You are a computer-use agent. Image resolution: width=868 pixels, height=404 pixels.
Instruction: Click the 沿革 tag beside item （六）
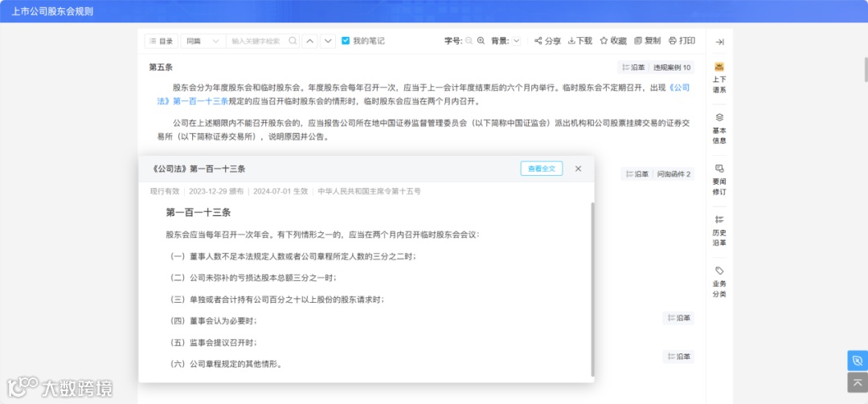coord(678,357)
